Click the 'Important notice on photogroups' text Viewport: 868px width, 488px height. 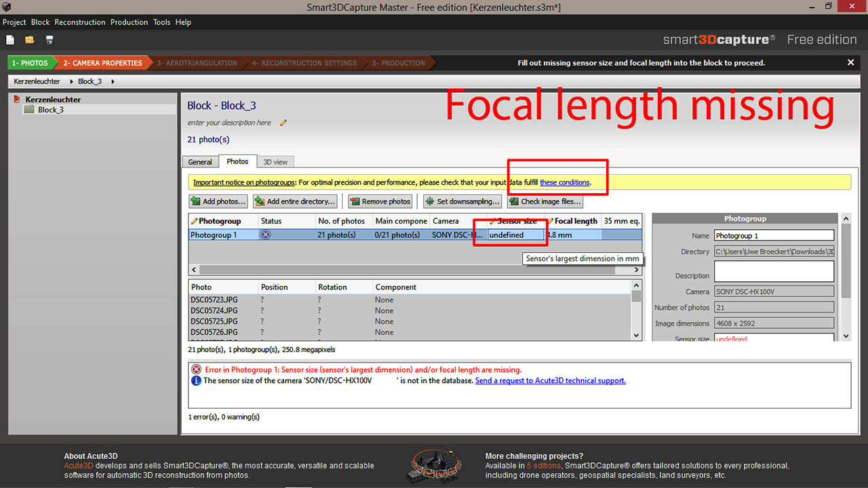point(244,182)
